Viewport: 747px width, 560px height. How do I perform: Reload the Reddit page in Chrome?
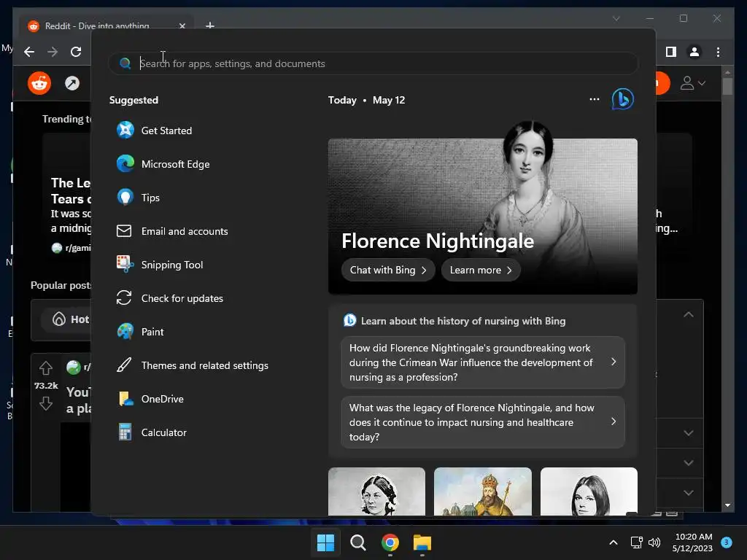tap(76, 52)
